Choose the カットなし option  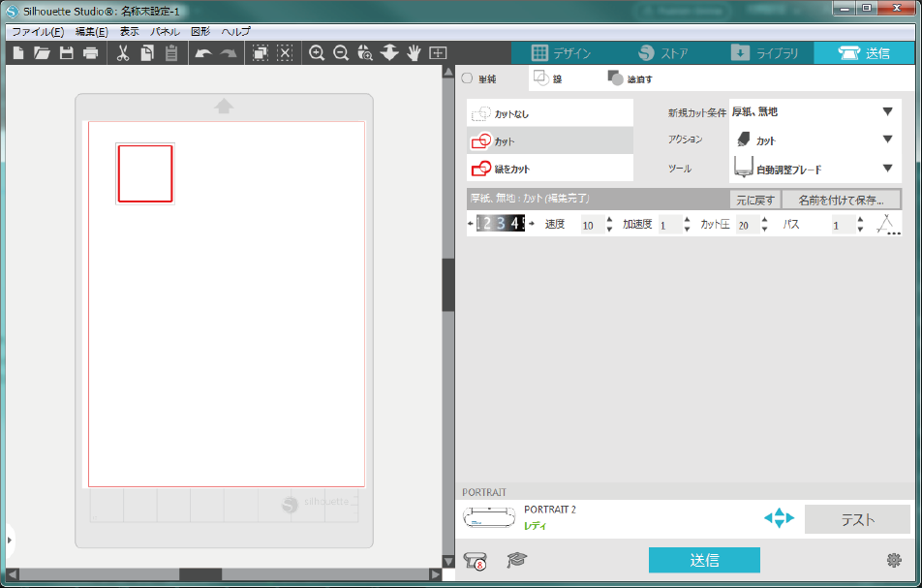coord(550,113)
